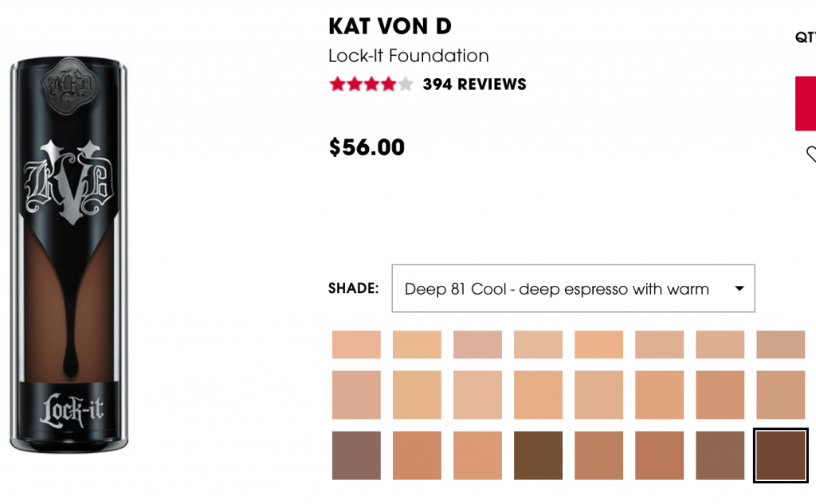816x504 pixels.
Task: Click the heart wishlist icon
Action: point(811,154)
